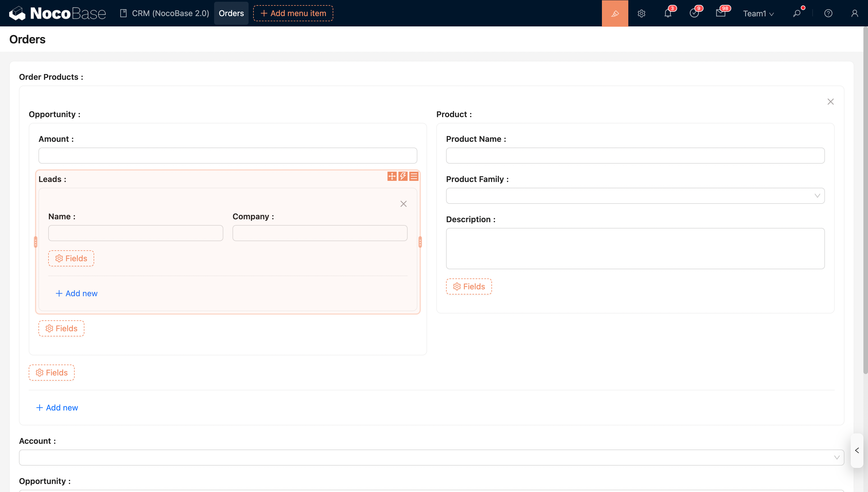Open the user profile icon

pos(855,13)
